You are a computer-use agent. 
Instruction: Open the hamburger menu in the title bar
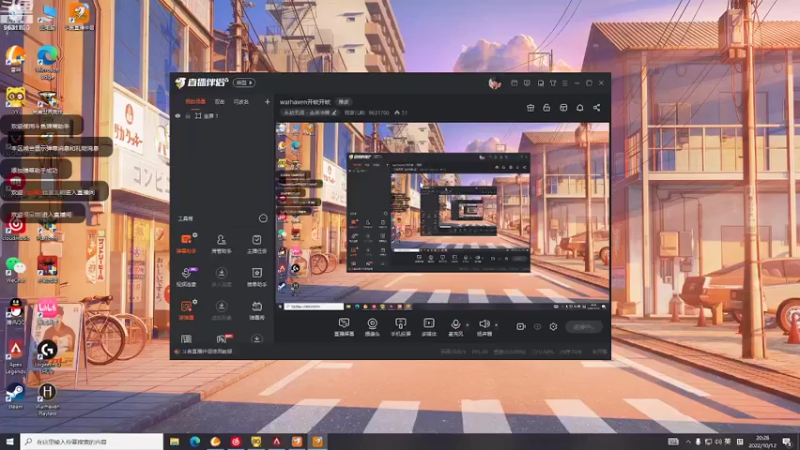click(565, 83)
